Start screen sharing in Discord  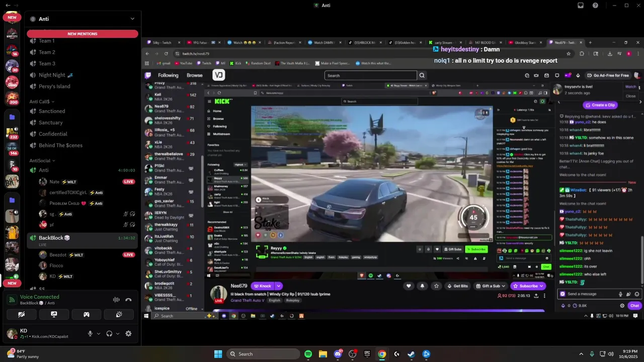54,315
